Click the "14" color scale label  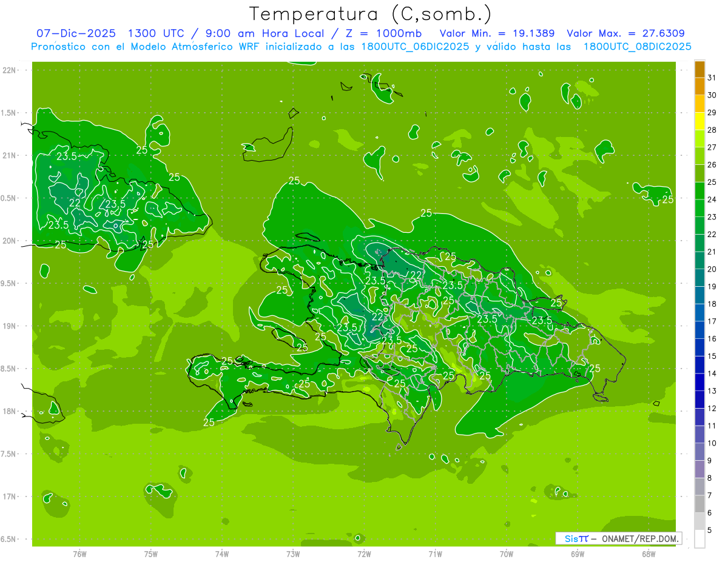(x=712, y=374)
